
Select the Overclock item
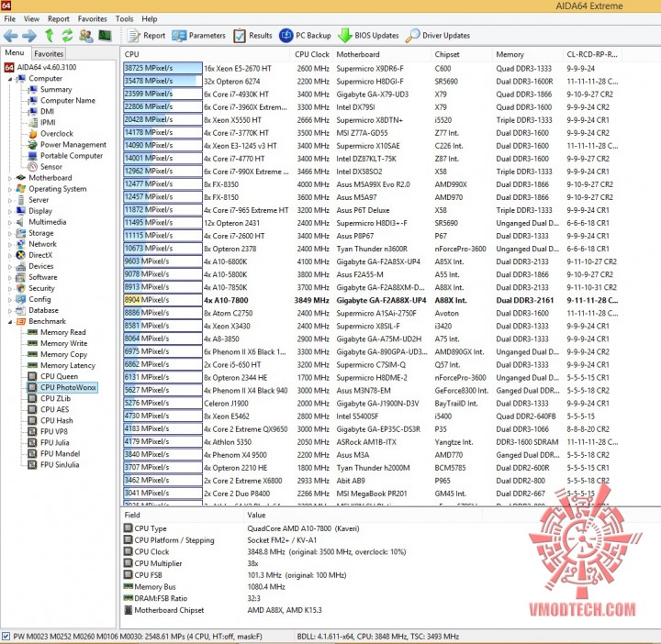[x=51, y=134]
